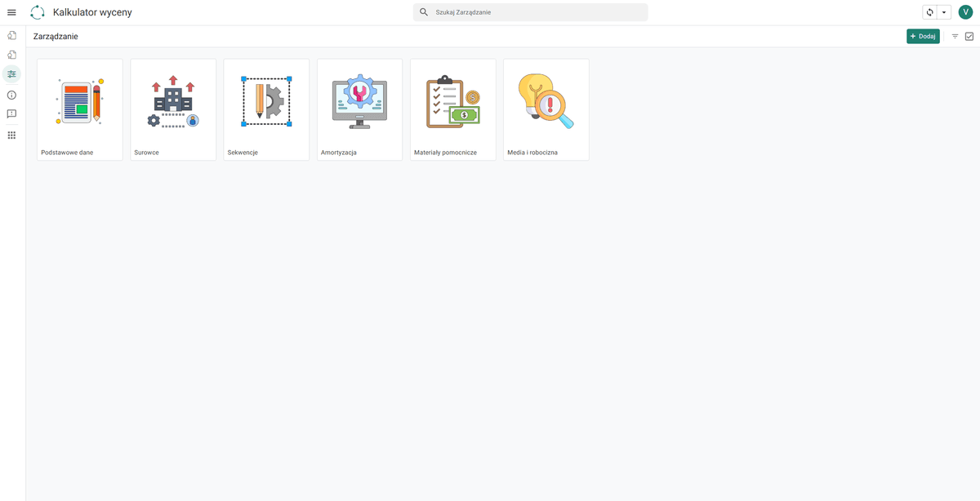980x501 pixels.
Task: Open the info circle sidebar icon
Action: point(11,95)
